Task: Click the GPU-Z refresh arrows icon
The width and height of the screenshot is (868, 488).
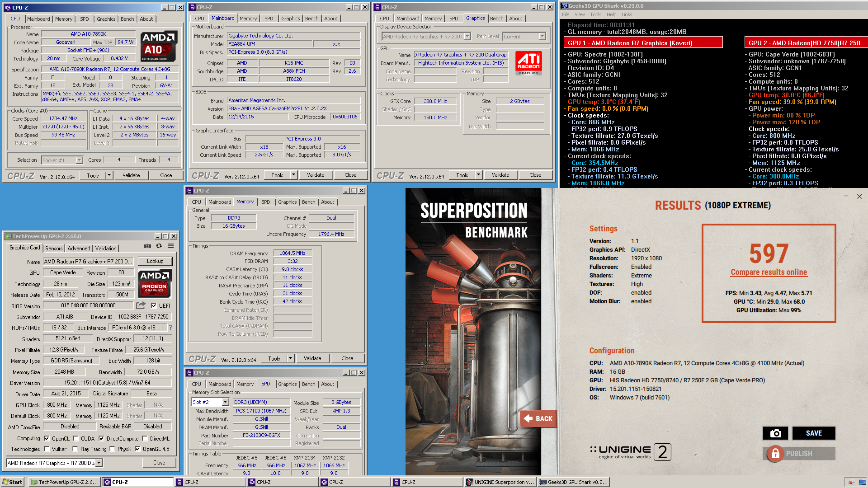Action: pyautogui.click(x=159, y=246)
